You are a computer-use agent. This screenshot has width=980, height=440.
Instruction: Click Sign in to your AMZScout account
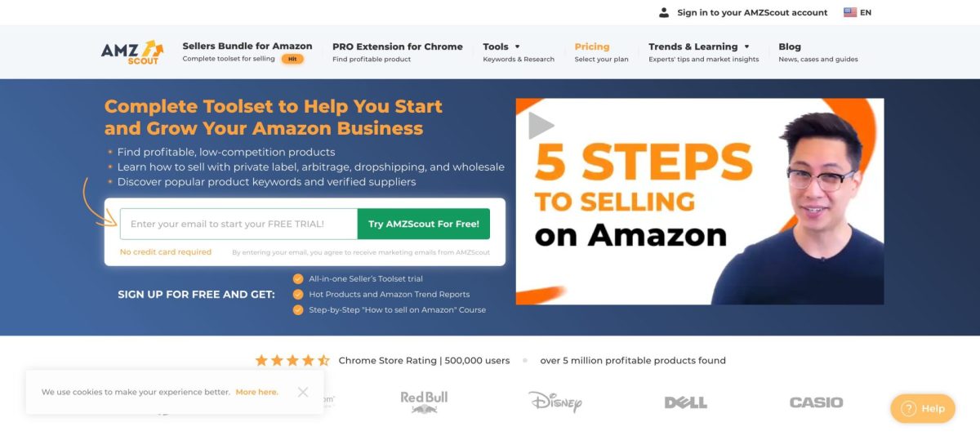coord(752,12)
